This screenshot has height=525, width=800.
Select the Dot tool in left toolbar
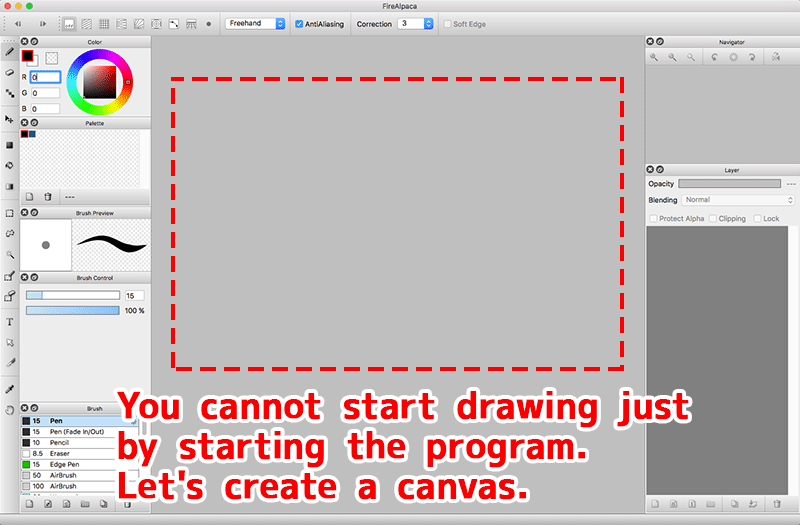pyautogui.click(x=9, y=93)
